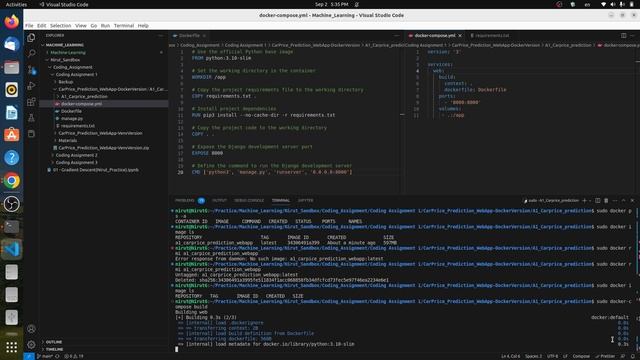Maximize terminal panel with up chevron

tap(623, 200)
